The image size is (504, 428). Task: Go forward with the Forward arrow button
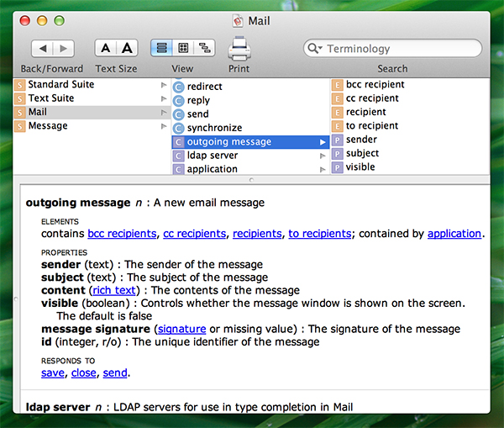coord(64,49)
